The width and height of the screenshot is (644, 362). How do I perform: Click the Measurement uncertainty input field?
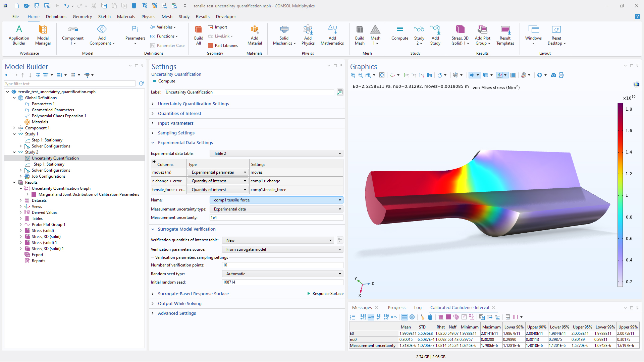276,218
